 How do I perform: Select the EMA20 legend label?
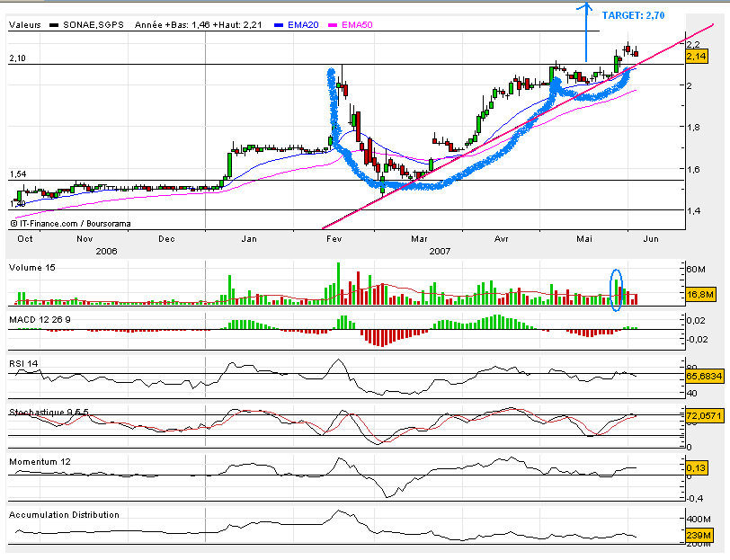[x=303, y=25]
